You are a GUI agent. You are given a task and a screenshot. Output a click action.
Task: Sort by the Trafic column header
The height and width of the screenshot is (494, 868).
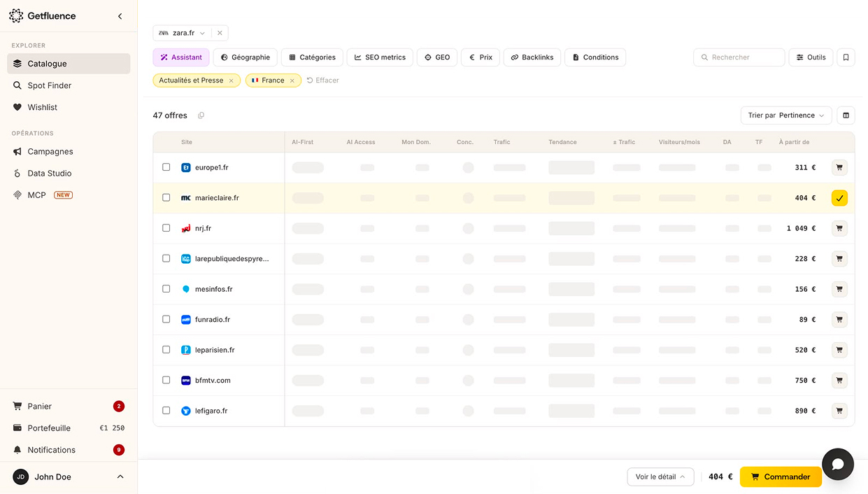tap(501, 142)
